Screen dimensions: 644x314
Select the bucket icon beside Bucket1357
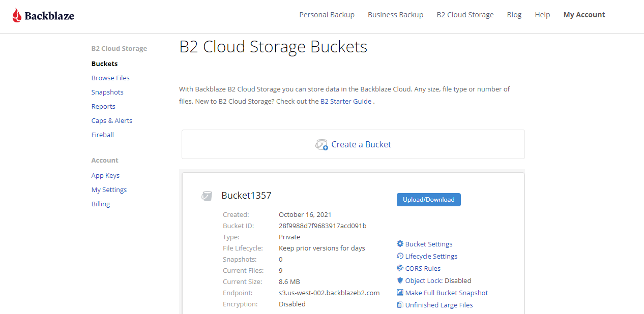207,195
